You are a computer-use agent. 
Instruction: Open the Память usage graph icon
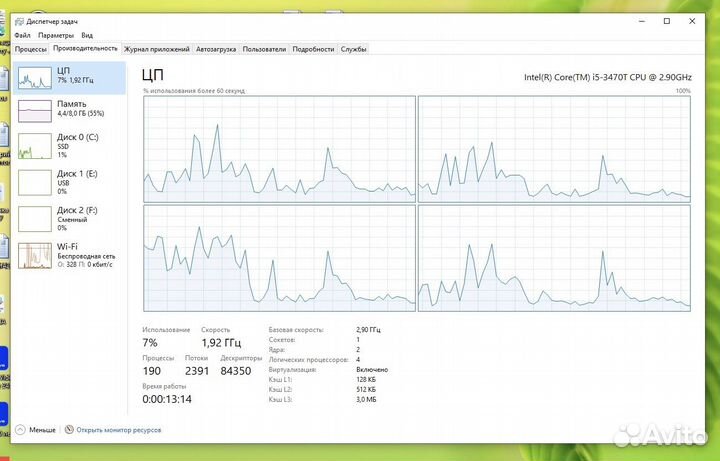coord(35,111)
